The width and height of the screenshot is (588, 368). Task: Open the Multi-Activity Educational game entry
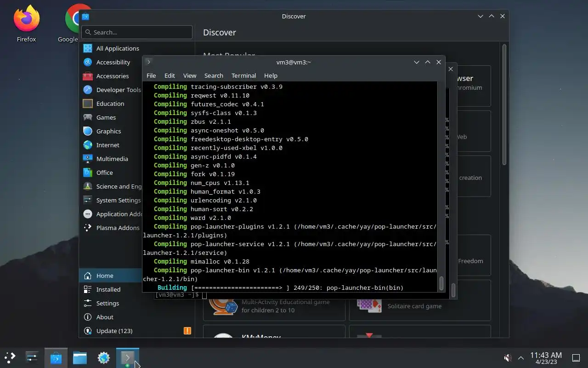point(274,305)
